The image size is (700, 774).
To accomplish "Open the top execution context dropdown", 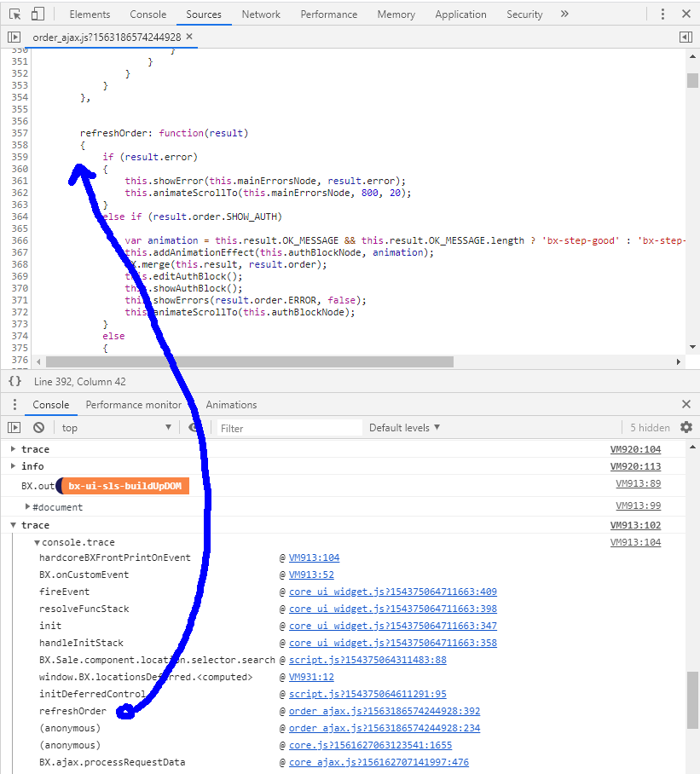I will (x=116, y=428).
